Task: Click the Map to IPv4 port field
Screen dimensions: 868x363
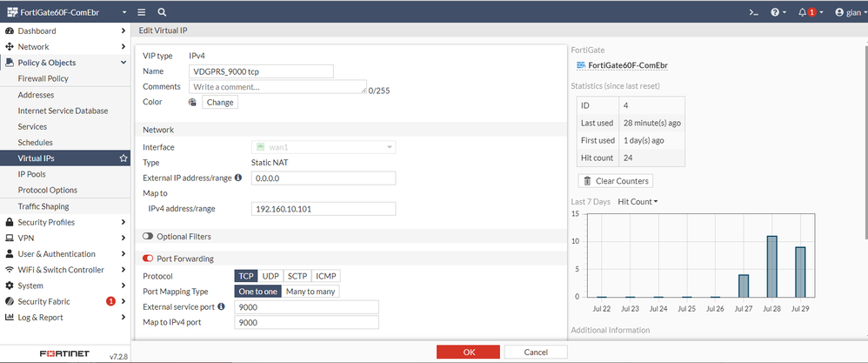Action: click(x=307, y=323)
